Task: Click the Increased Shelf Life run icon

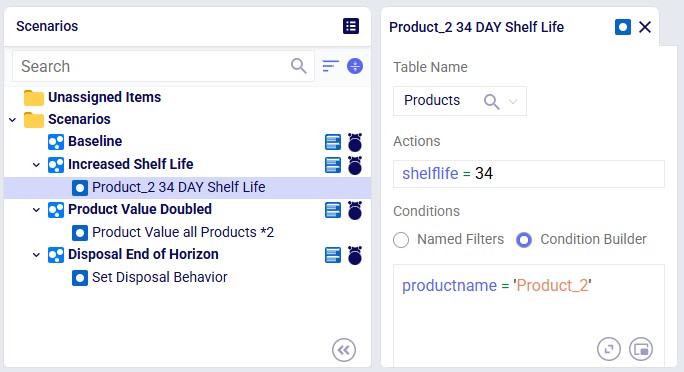Action: click(x=355, y=165)
